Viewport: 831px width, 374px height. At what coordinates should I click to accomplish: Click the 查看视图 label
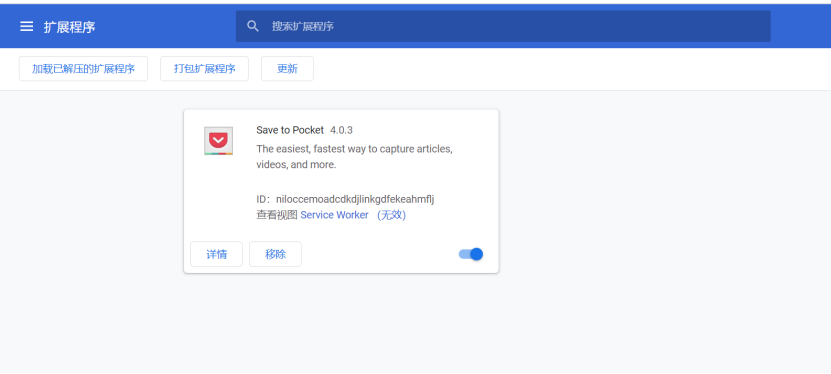click(x=277, y=215)
